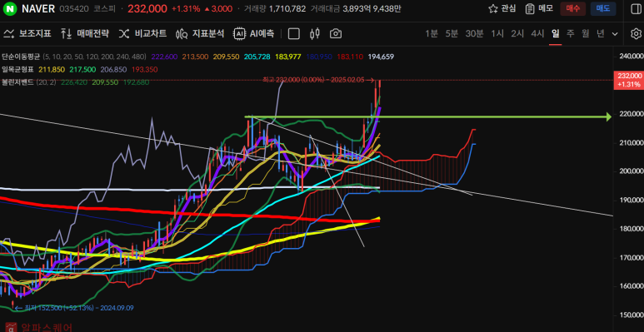The height and width of the screenshot is (332, 644).
Task: Open the 메모 notepad
Action: pyautogui.click(x=539, y=8)
